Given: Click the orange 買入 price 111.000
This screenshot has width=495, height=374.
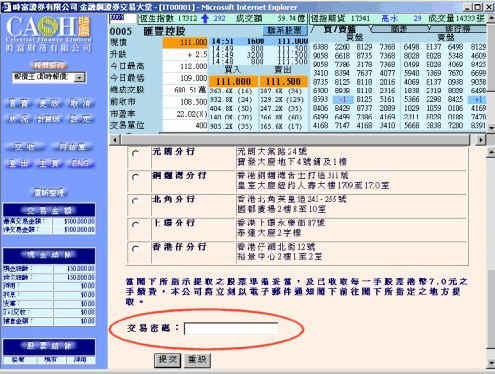Looking at the screenshot, I should point(233,82).
